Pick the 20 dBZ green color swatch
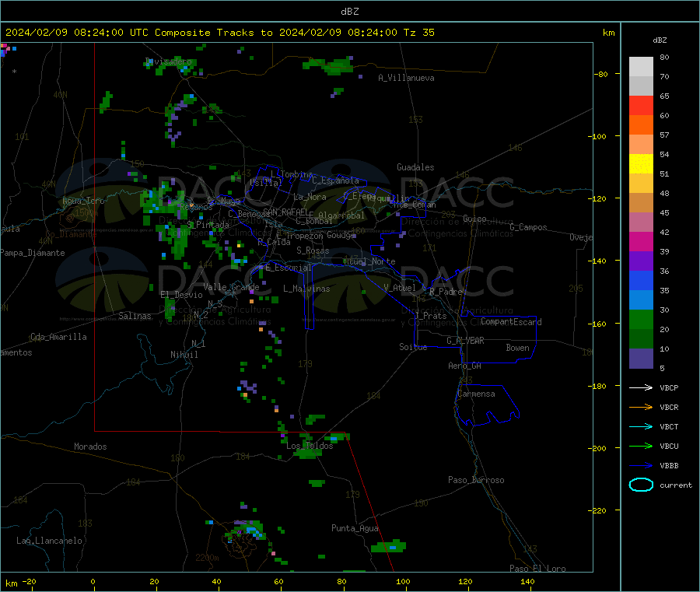The width and height of the screenshot is (700, 592). point(641,339)
